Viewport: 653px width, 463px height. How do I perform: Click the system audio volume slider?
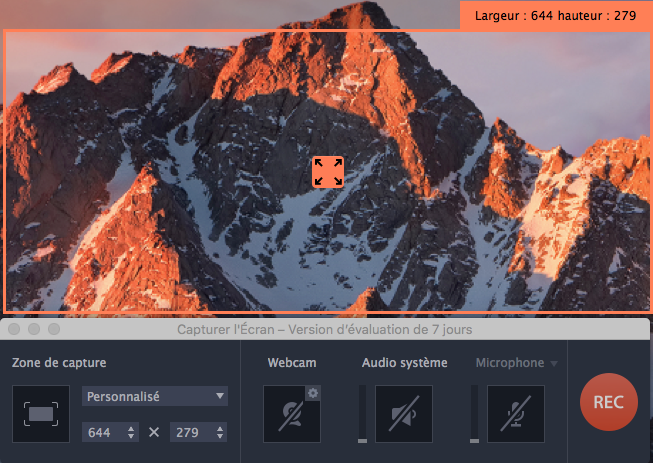(362, 414)
